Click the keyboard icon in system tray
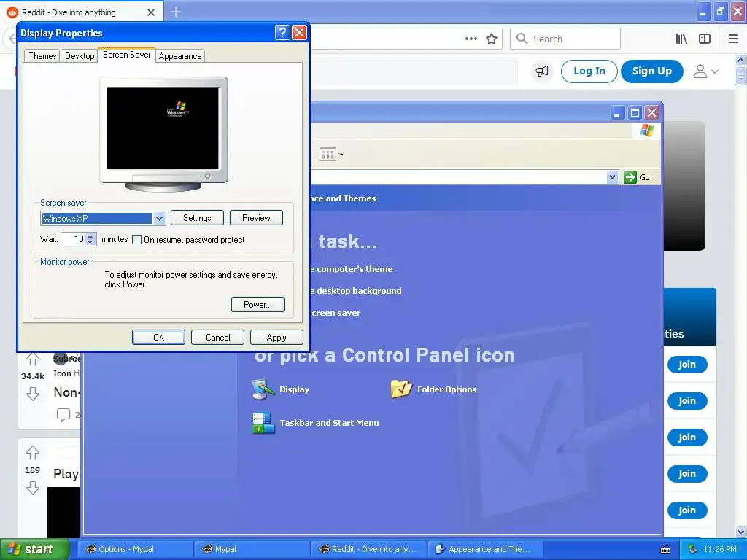This screenshot has width=747, height=560. [x=665, y=550]
